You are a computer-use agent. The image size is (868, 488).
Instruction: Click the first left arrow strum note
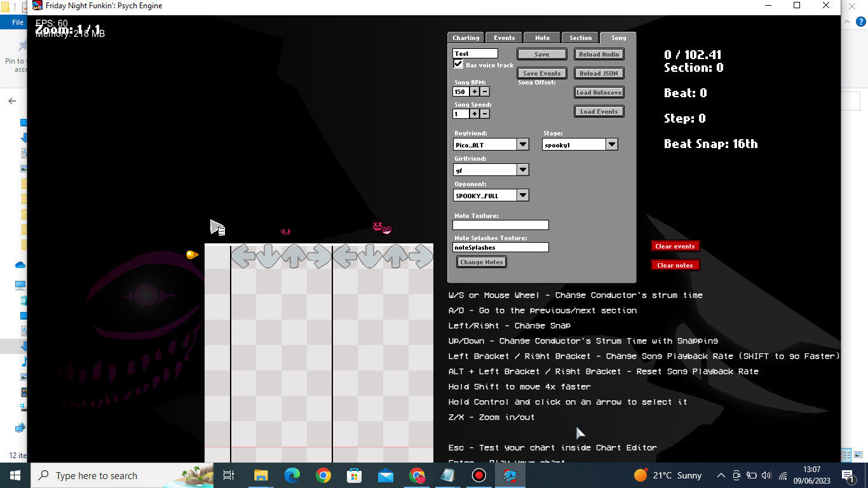[243, 256]
